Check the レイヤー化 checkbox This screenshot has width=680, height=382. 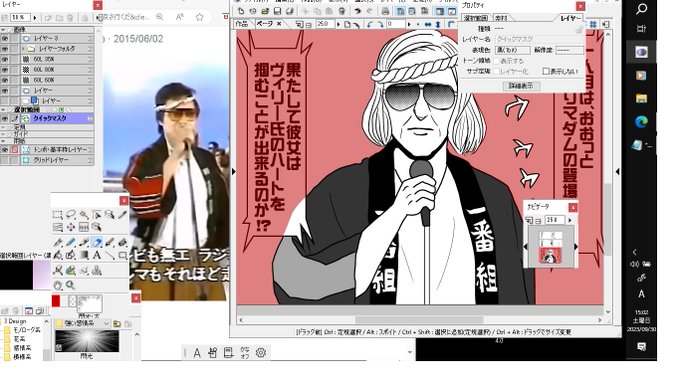[x=497, y=71]
